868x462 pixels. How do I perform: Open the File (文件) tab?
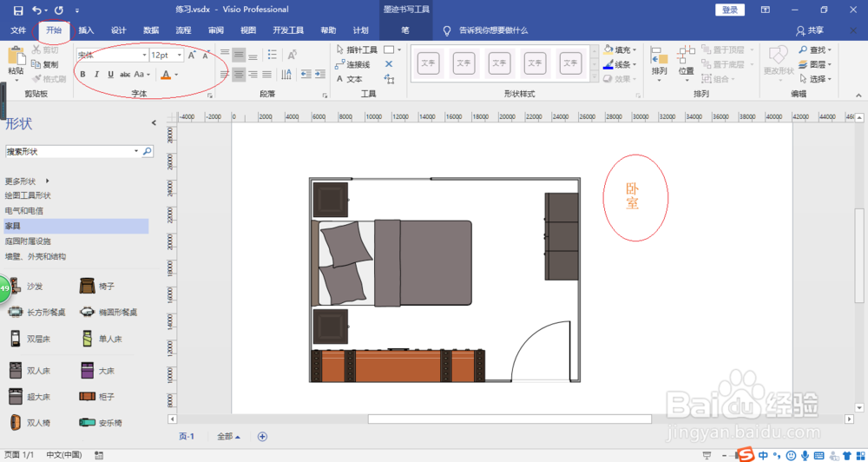pos(18,30)
